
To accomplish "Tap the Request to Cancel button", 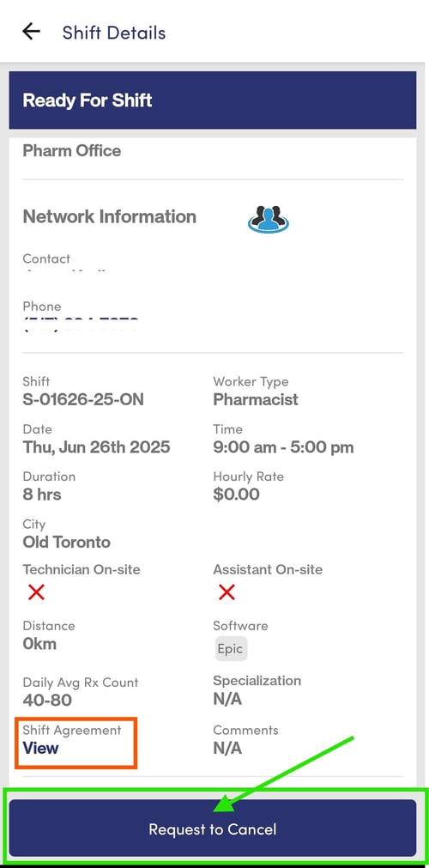I will pyautogui.click(x=213, y=829).
